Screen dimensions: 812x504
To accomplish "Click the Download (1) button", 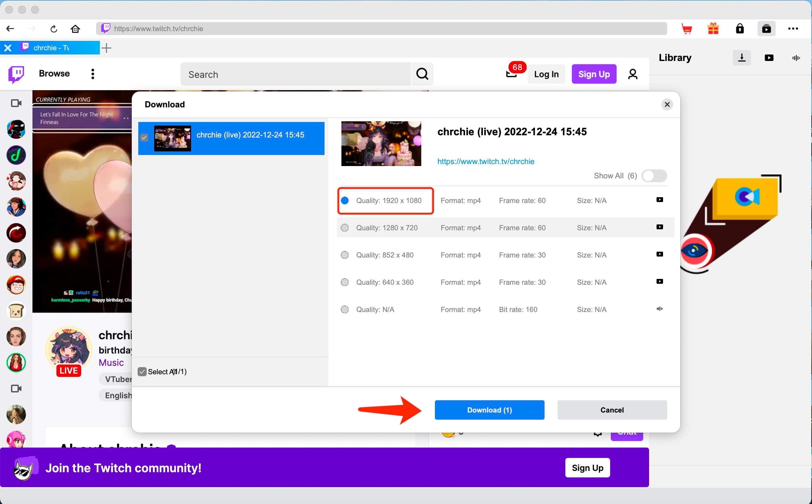I will pyautogui.click(x=489, y=410).
